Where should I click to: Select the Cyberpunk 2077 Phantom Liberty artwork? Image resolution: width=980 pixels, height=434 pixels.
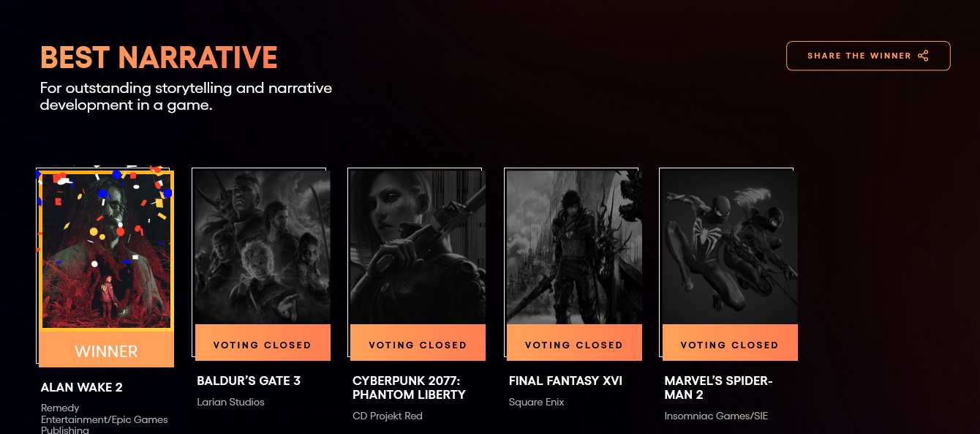[418, 248]
